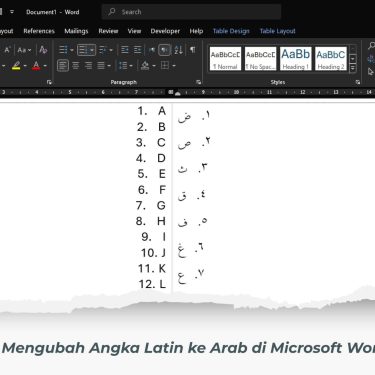Viewport: 375px width, 375px height.
Task: Expand the Line Spacing dropdown arrow
Action: point(131,66)
